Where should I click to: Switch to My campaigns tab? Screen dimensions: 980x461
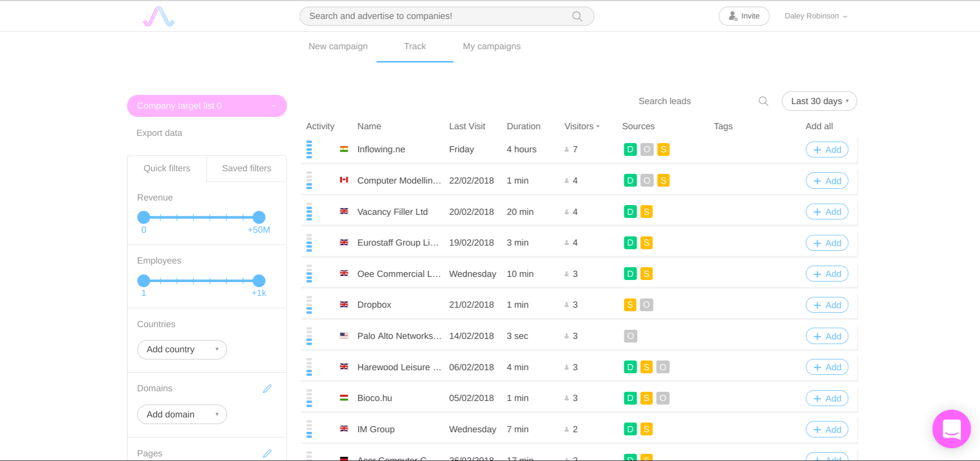coord(491,47)
